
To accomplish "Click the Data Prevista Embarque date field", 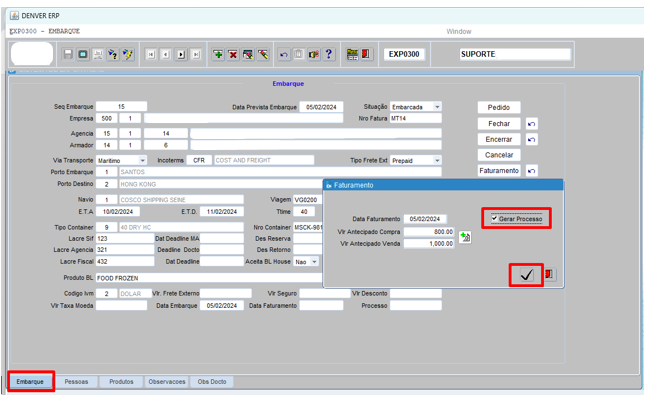I will click(321, 107).
